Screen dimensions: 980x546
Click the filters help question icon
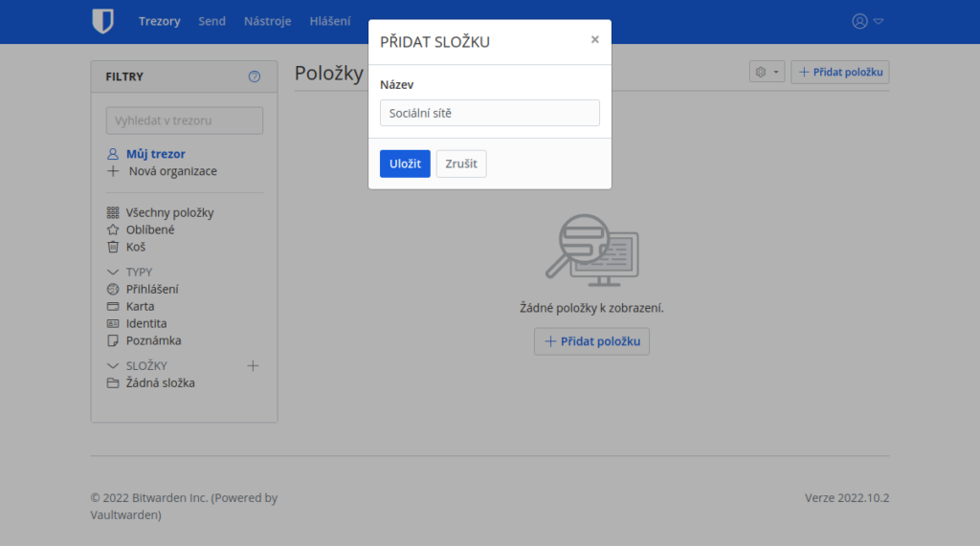pyautogui.click(x=254, y=76)
